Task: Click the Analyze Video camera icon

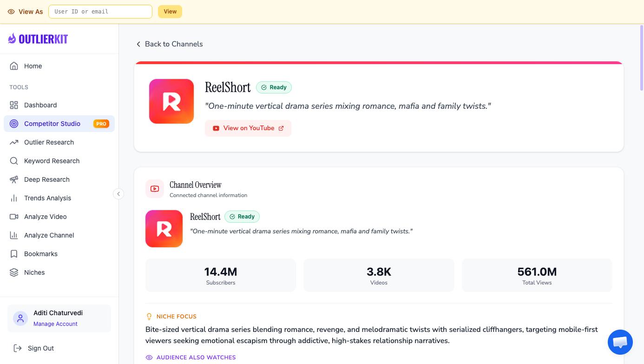Action: (14, 217)
